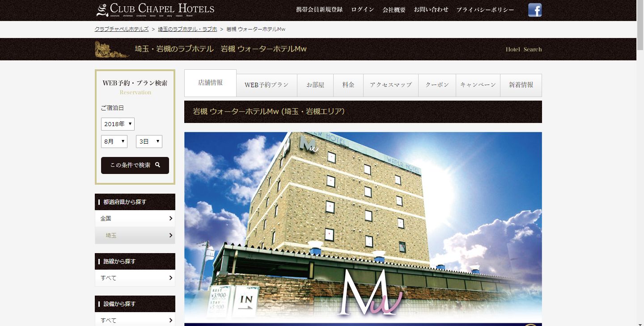Click the 岩槻 ウォーターホテルMw (埼玉・岩槻エリア) title

[269, 111]
